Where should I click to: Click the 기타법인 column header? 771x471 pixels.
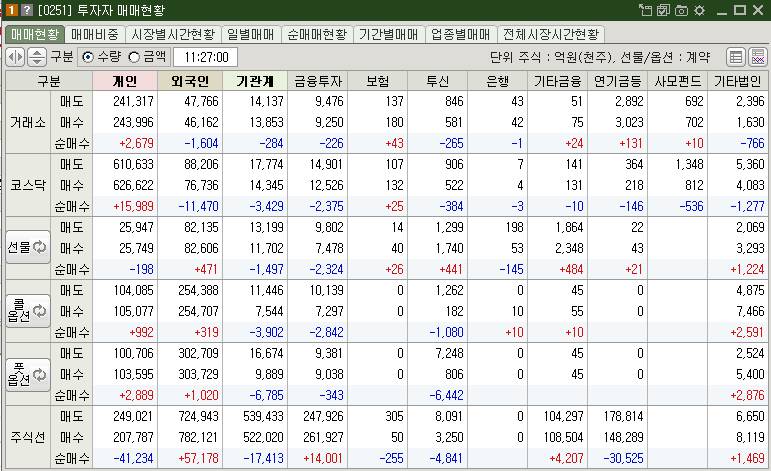coord(738,81)
